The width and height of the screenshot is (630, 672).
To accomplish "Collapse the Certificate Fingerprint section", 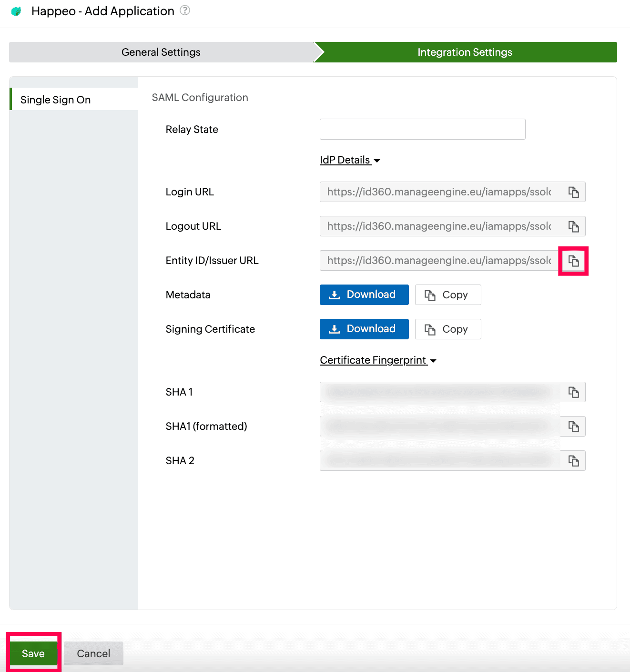I will [378, 360].
